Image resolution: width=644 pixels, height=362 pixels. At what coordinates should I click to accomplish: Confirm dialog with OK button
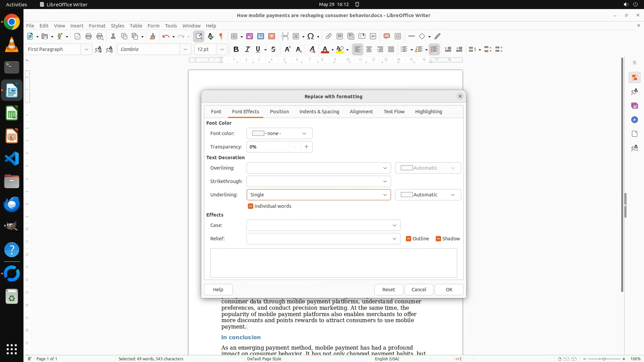[x=449, y=290]
